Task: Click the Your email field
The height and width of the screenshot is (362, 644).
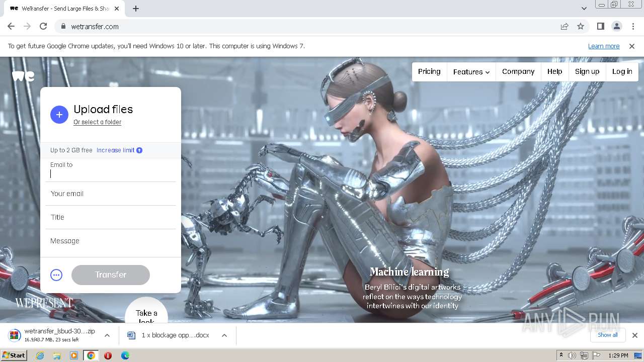Action: point(111,194)
